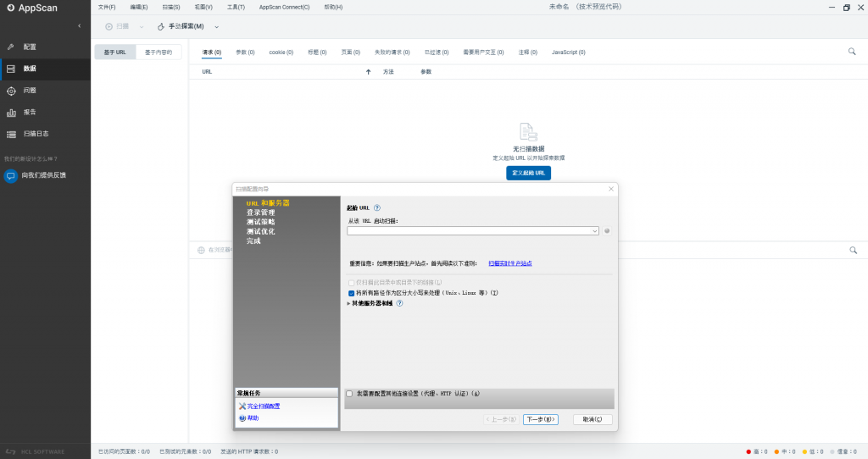Switch to the 基于 URL tab
This screenshot has height=459, width=868.
point(115,52)
